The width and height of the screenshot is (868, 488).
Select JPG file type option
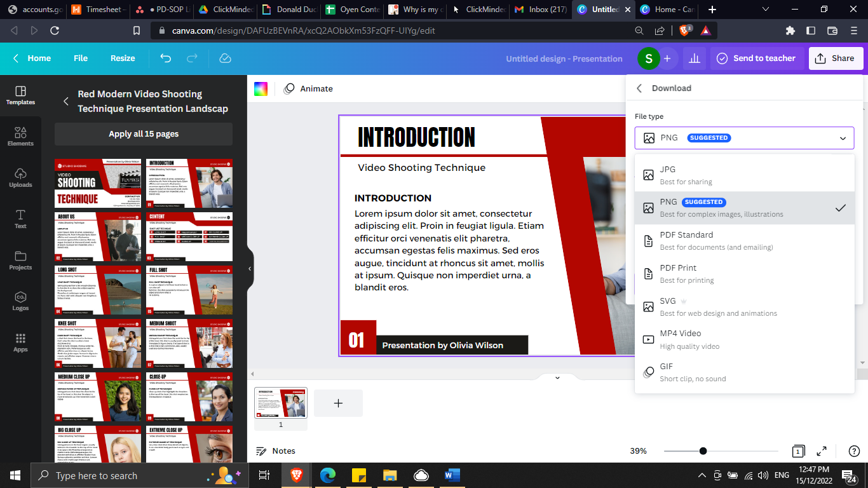point(744,175)
